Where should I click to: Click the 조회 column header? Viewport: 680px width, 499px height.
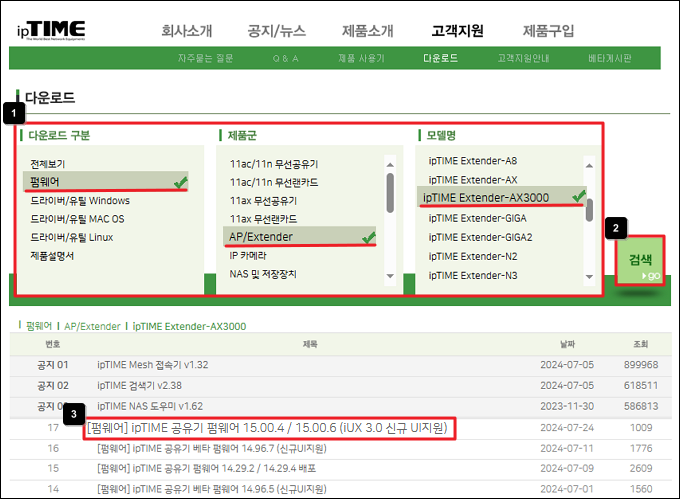(x=641, y=344)
